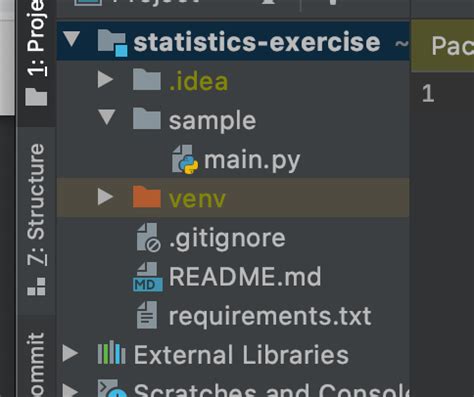Open the requirements.txt file

270,316
